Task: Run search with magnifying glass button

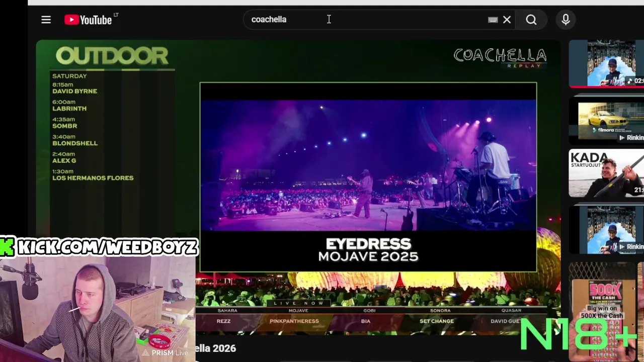Action: 531,20
